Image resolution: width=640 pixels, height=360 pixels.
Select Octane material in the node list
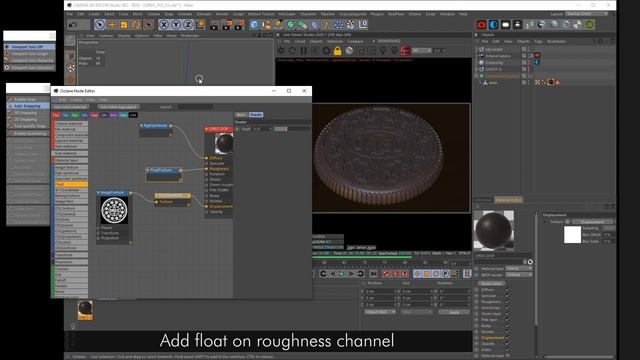(71, 124)
